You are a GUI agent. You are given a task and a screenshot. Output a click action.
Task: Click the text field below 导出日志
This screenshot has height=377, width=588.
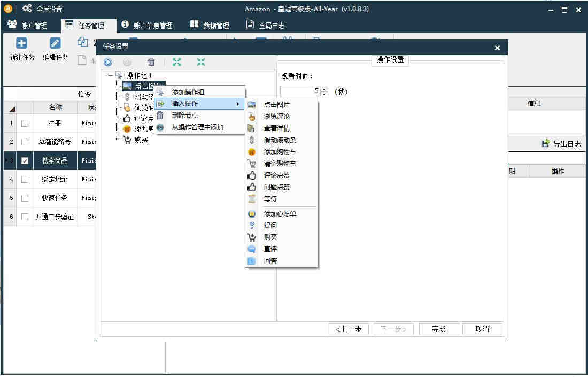pos(546,157)
